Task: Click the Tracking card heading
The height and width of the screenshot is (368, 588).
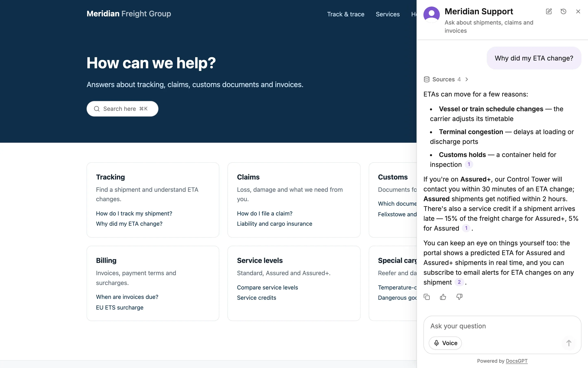Action: [x=110, y=177]
